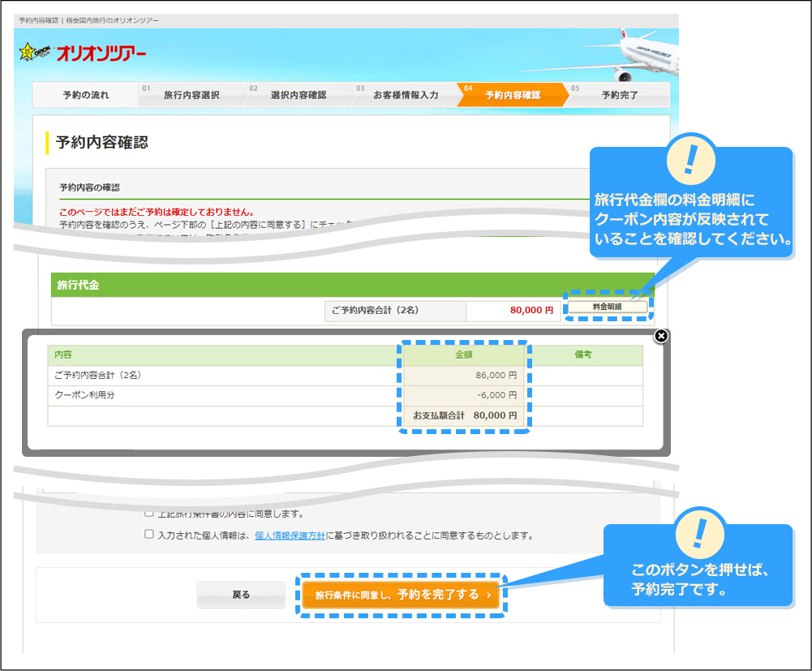Image resolution: width=812 pixels, height=671 pixels.
Task: Close the fare breakdown popup with the X icon
Action: point(659,338)
